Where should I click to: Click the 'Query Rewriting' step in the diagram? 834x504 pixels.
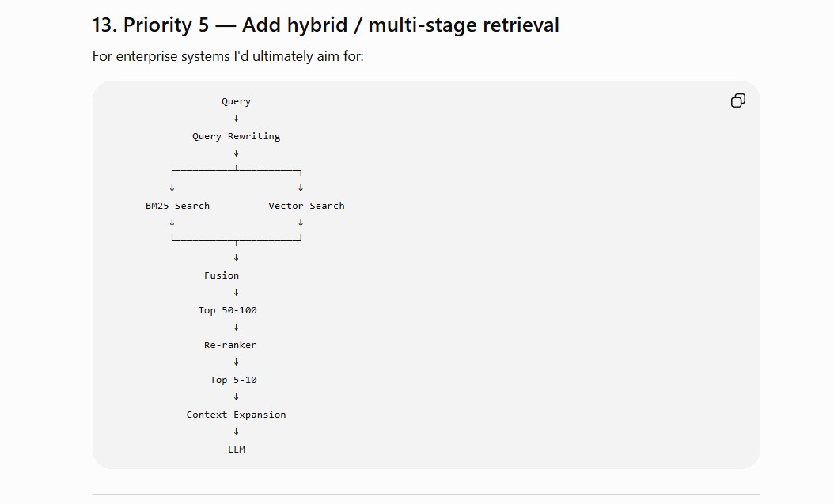pyautogui.click(x=236, y=136)
